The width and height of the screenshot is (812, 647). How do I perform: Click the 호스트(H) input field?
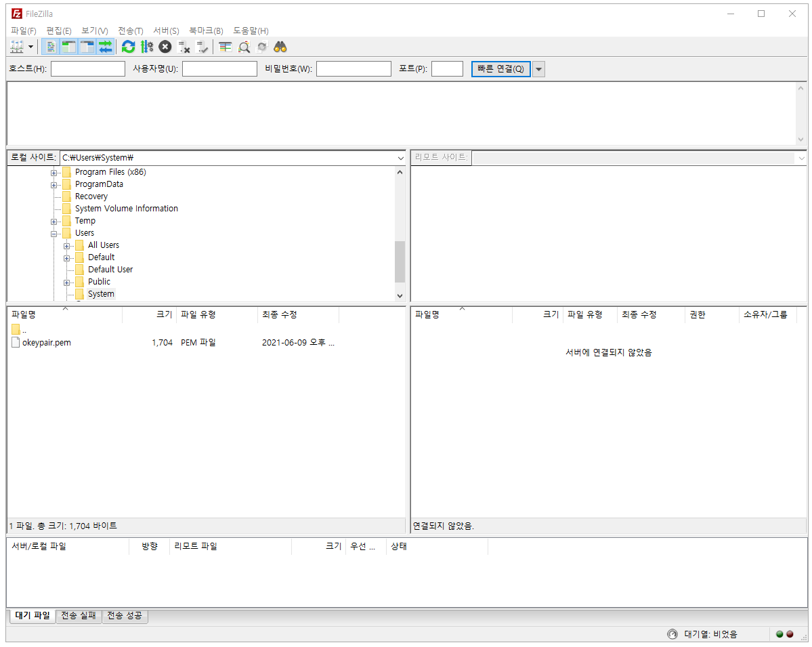coord(88,69)
